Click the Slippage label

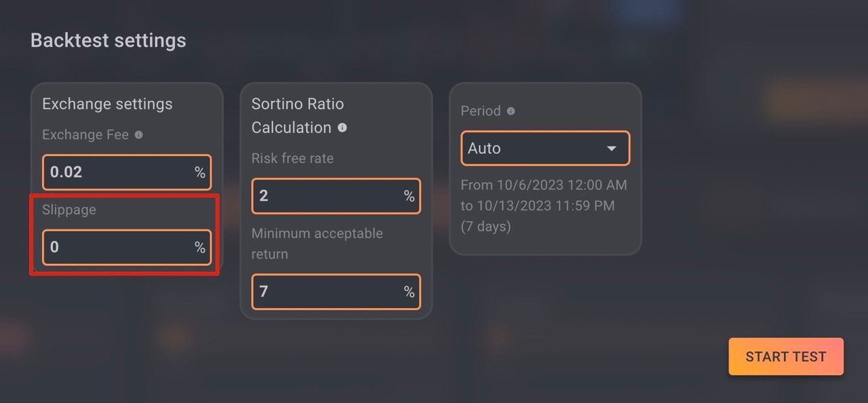point(69,210)
